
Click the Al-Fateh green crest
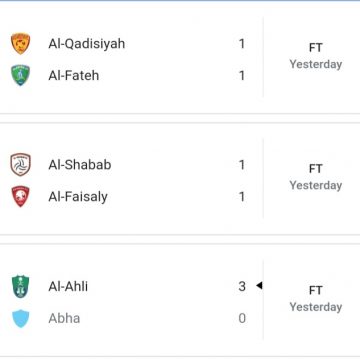[x=20, y=75]
